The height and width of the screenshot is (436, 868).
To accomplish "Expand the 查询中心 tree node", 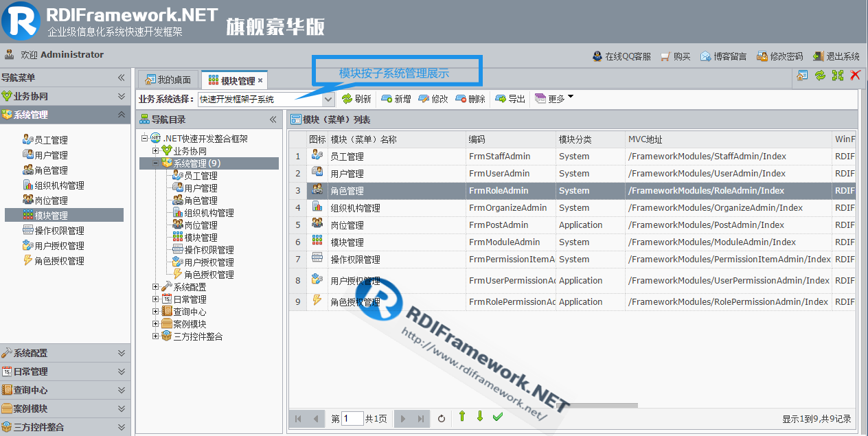I will point(156,312).
